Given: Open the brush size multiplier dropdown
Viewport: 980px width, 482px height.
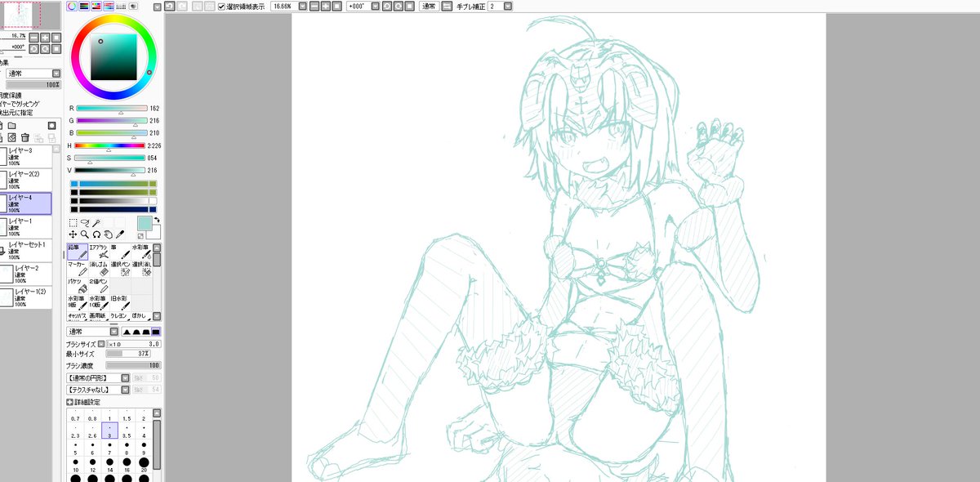Looking at the screenshot, I should [x=101, y=344].
